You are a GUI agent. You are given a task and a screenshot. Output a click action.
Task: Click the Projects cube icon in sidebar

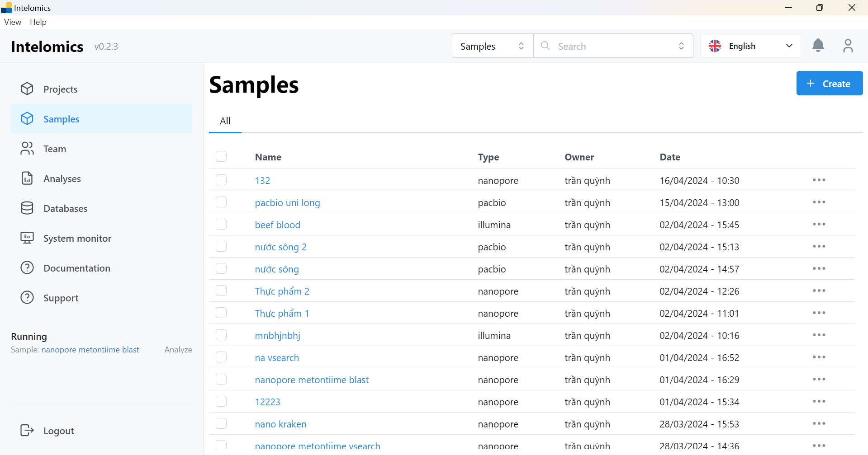[27, 89]
